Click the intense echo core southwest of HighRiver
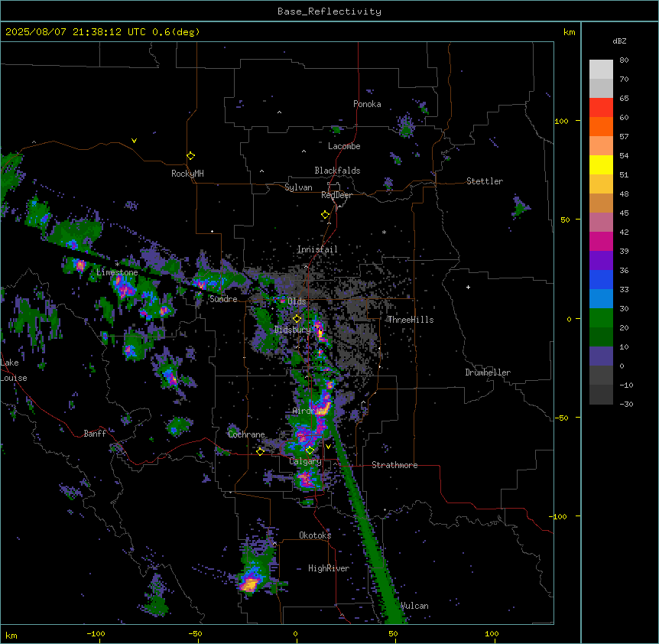 (x=250, y=584)
